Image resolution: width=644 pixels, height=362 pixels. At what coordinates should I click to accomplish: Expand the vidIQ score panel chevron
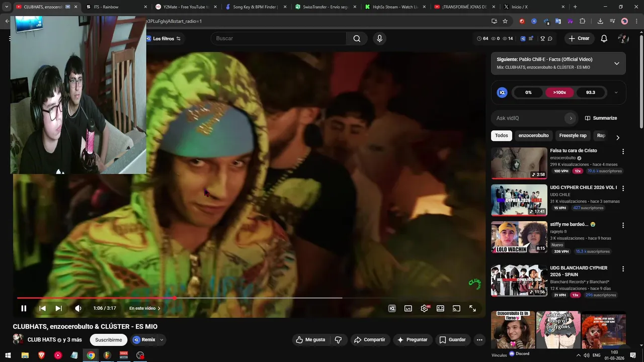pos(616,93)
